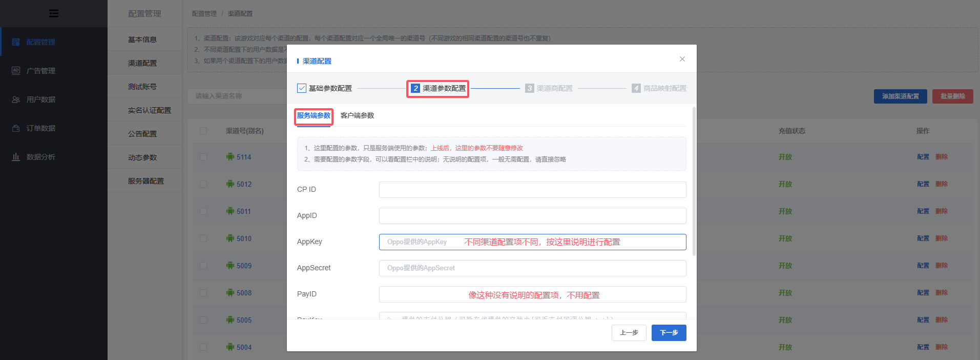The width and height of the screenshot is (980, 360).
Task: Tick the checkbox for channel 5114 row
Action: click(x=203, y=157)
